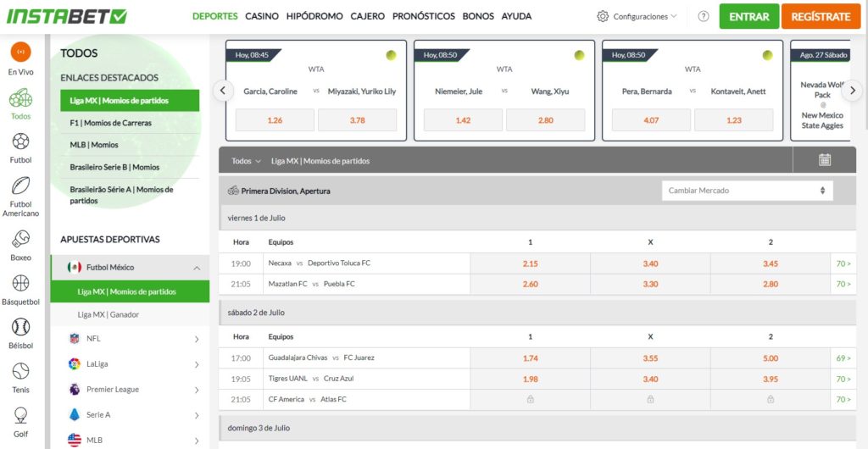Select 5.00 odds for FC Juarez
The height and width of the screenshot is (449, 868).
(x=771, y=358)
